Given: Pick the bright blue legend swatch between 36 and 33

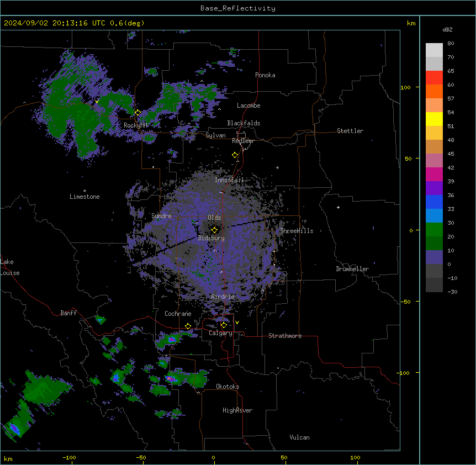Looking at the screenshot, I should click(434, 202).
